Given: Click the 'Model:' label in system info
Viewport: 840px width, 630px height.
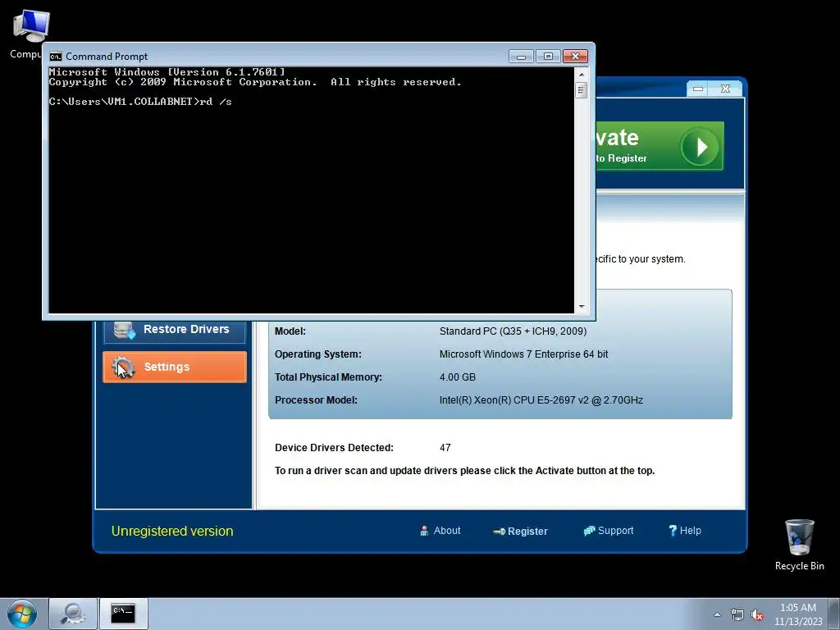Looking at the screenshot, I should 290,331.
